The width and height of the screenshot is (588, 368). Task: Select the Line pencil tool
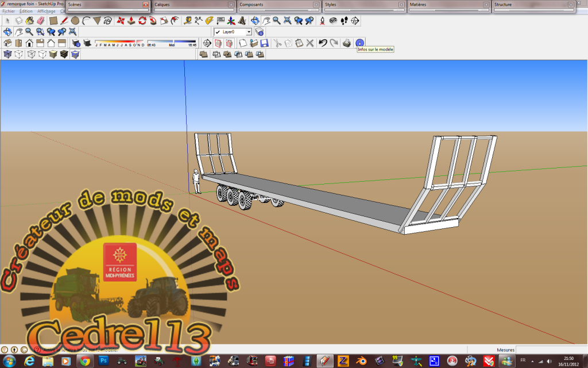tap(64, 21)
